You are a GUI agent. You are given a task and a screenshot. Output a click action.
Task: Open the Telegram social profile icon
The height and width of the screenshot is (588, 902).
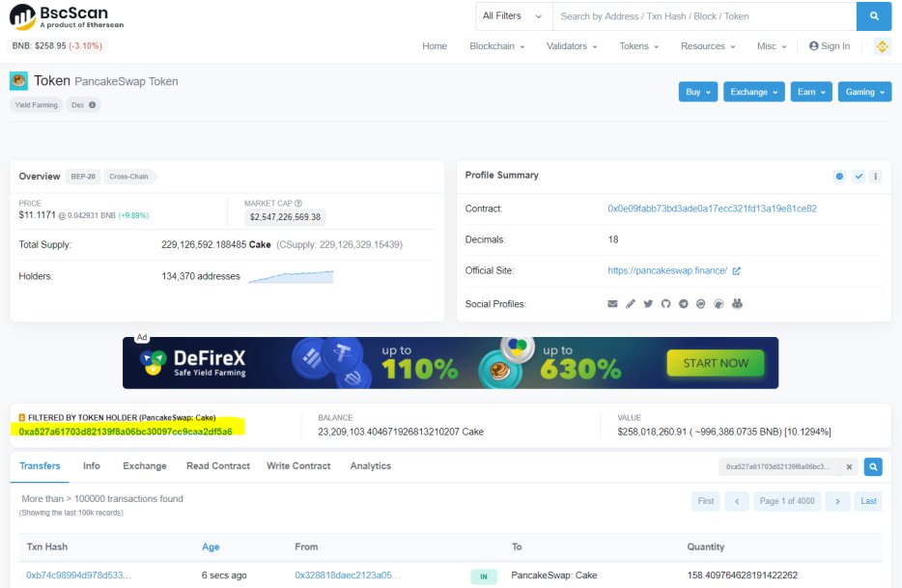click(684, 304)
